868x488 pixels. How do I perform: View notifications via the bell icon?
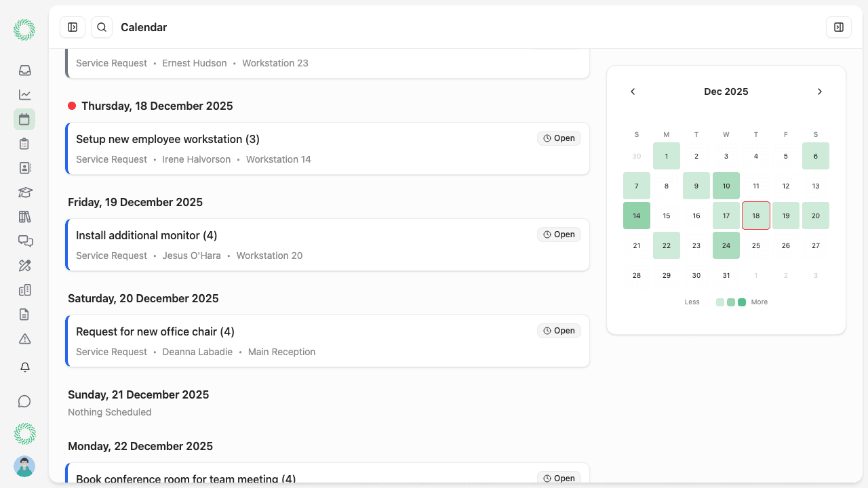tap(24, 367)
